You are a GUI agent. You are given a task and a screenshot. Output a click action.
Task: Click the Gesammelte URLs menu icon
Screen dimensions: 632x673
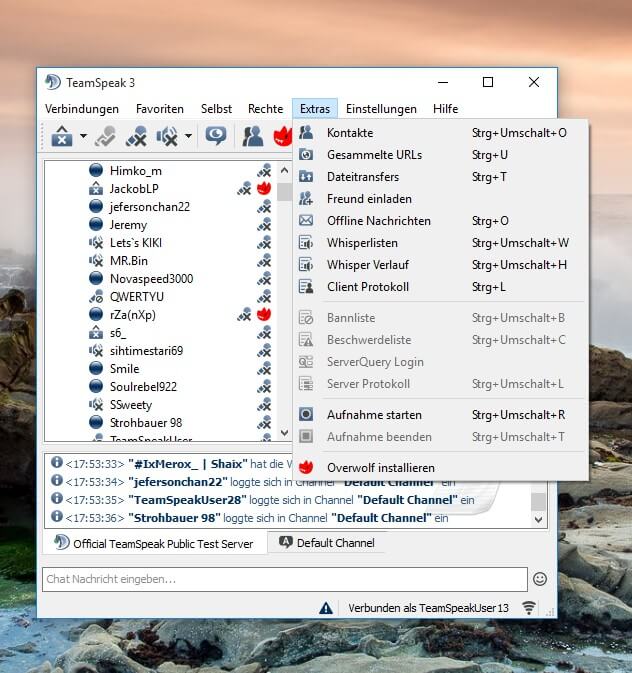click(x=306, y=155)
